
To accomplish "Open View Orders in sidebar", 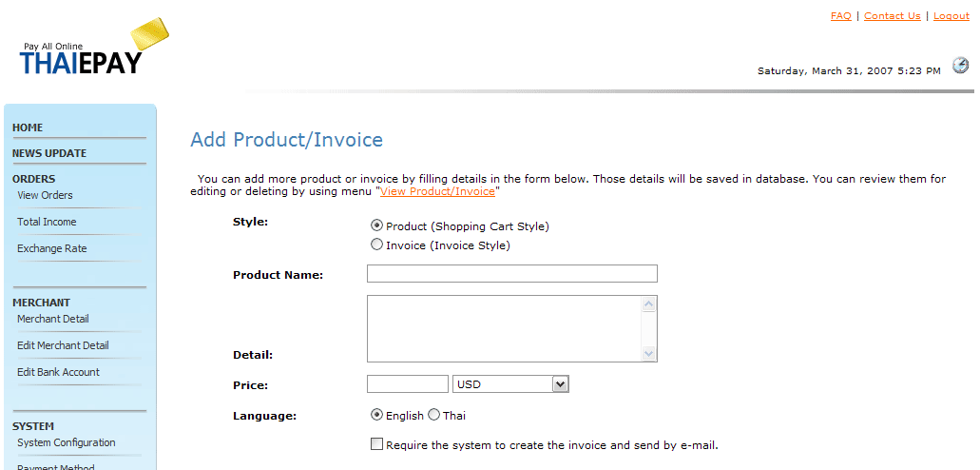I will [x=45, y=196].
